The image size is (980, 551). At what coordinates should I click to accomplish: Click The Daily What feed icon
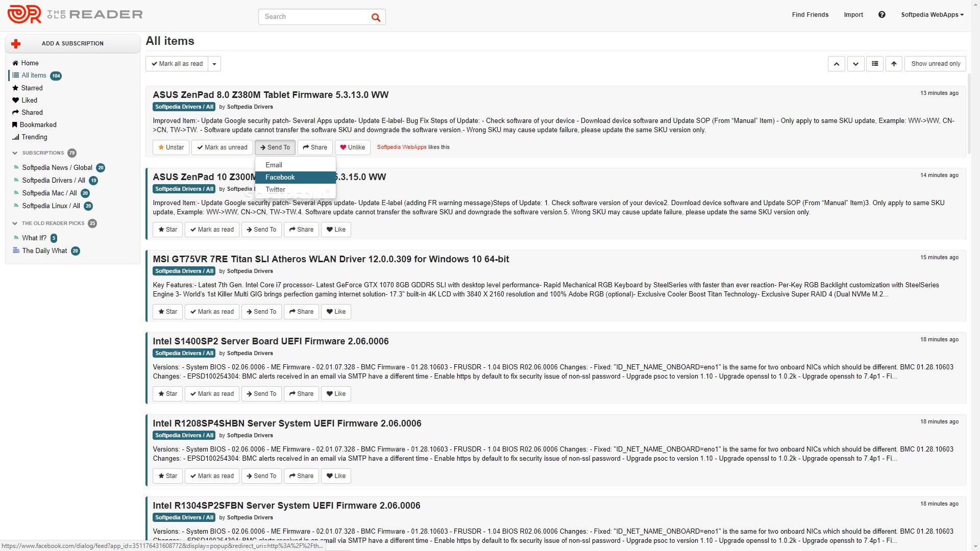[x=16, y=251]
